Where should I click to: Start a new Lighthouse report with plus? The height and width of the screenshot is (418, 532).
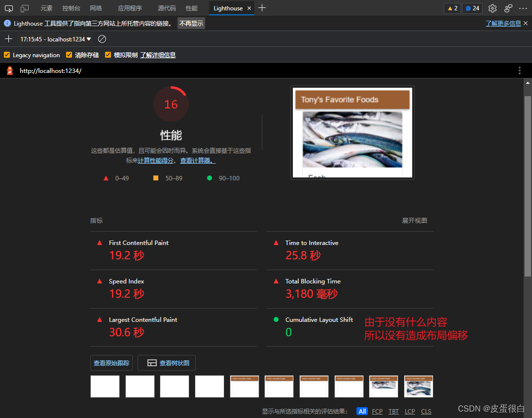tap(8, 39)
